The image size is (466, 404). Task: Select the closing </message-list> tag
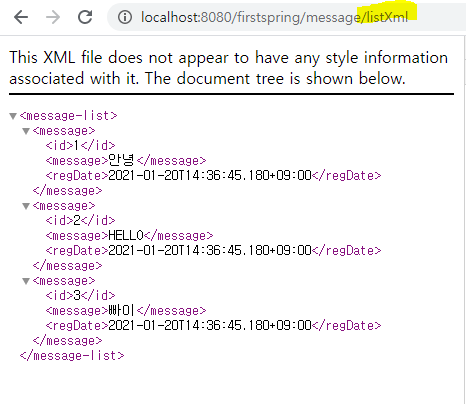point(72,356)
